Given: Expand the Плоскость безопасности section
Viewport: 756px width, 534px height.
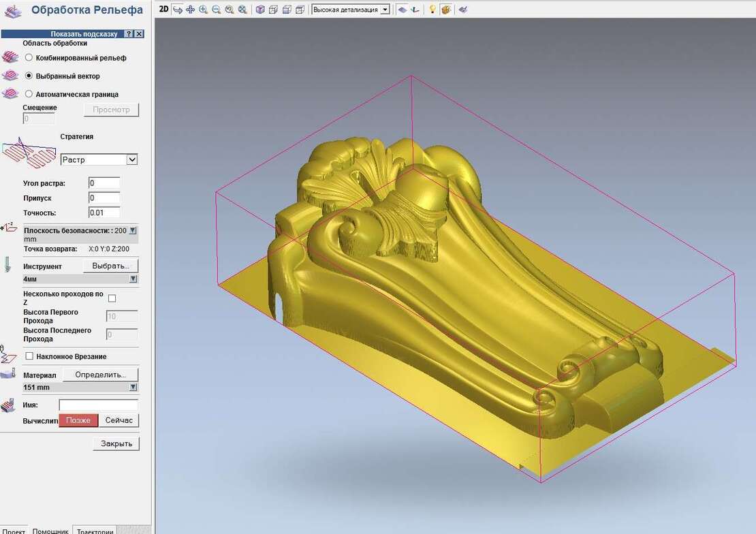Looking at the screenshot, I should (133, 231).
